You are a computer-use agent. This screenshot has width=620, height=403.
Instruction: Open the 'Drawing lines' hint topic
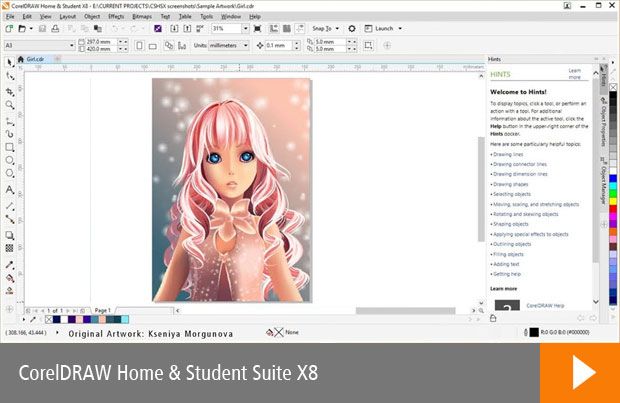508,154
